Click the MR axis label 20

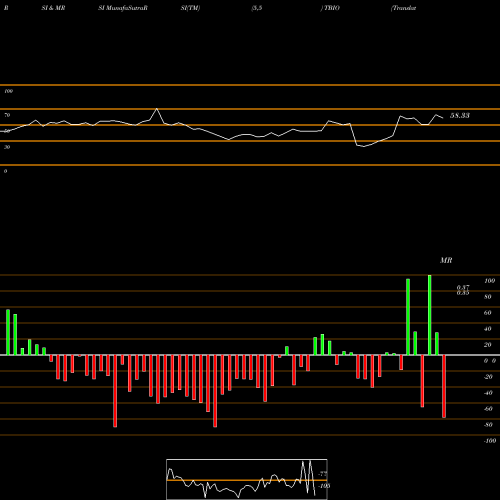pyautogui.click(x=488, y=345)
